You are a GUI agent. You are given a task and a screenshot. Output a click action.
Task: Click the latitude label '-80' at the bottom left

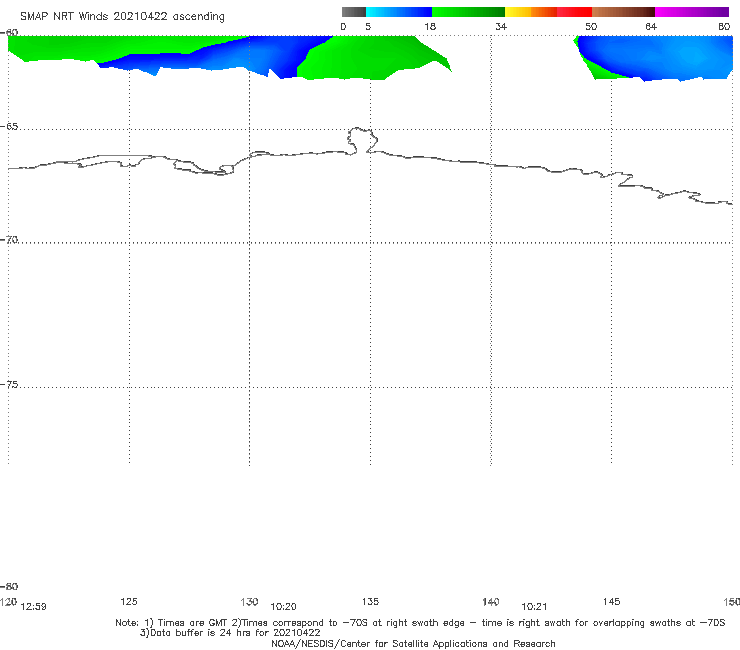click(9, 586)
